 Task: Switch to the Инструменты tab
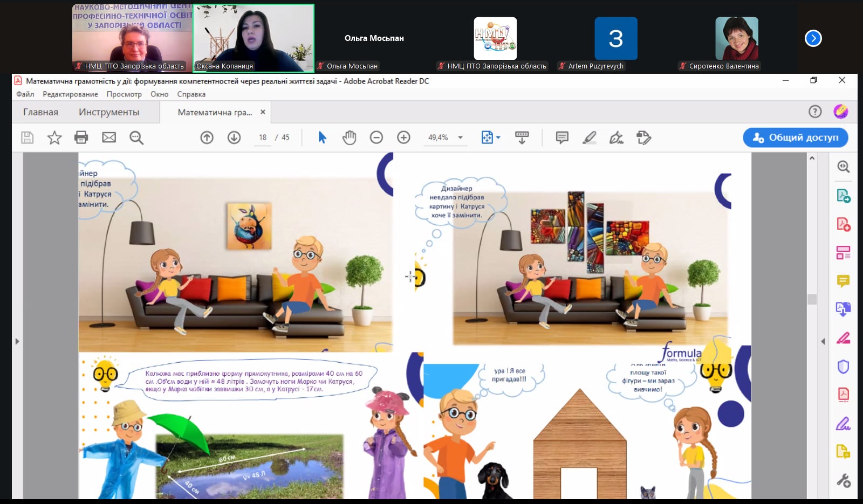(109, 112)
